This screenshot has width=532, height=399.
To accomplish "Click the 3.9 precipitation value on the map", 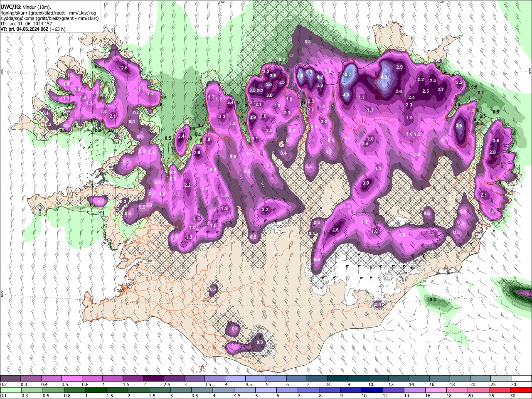I will [x=253, y=118].
